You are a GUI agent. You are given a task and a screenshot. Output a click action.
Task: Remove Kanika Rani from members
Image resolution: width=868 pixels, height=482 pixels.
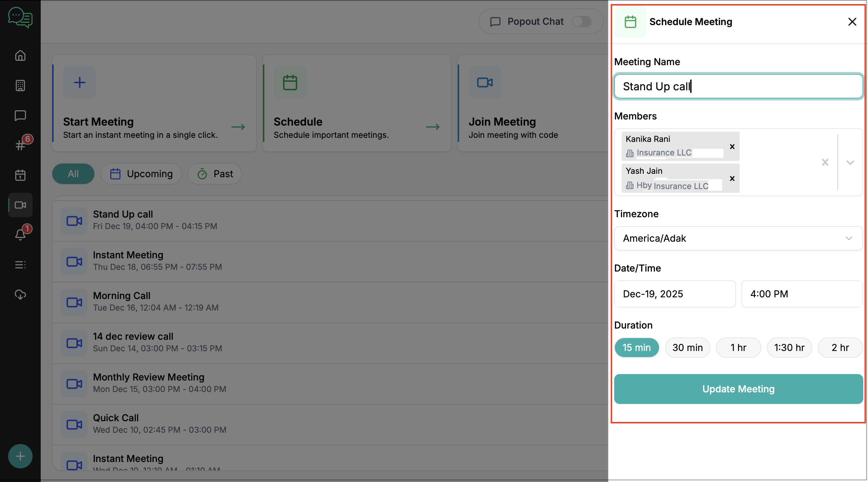pos(732,147)
